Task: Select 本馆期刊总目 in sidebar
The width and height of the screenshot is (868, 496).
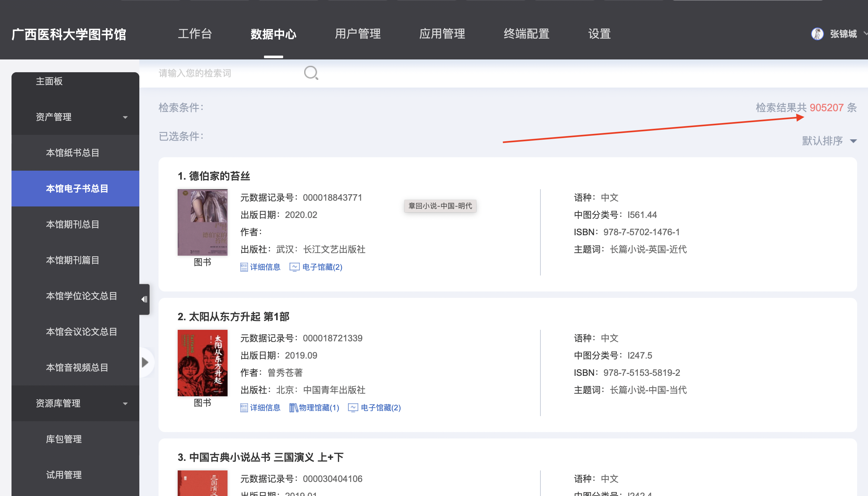Action: [x=73, y=224]
